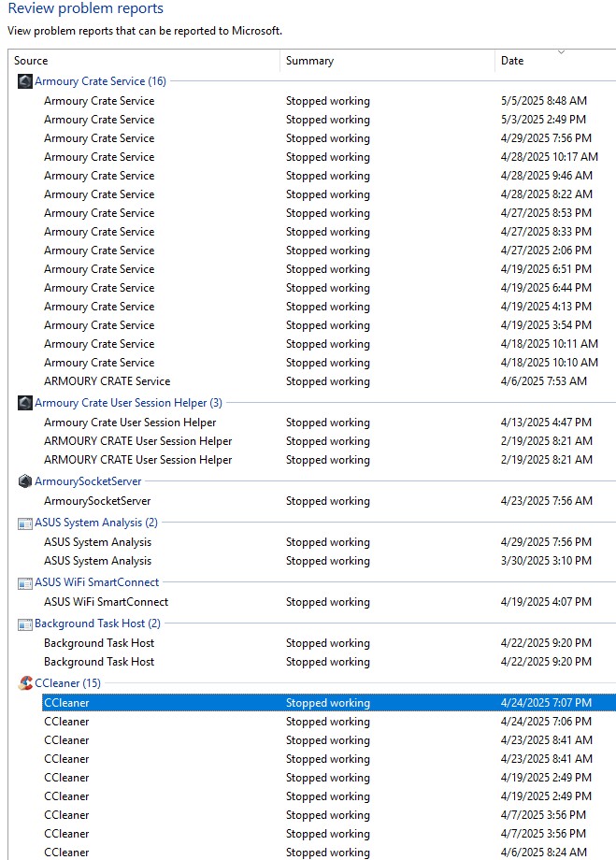The image size is (616, 860).
Task: Select the ArmourySocketServer report row
Action: pyautogui.click(x=329, y=501)
